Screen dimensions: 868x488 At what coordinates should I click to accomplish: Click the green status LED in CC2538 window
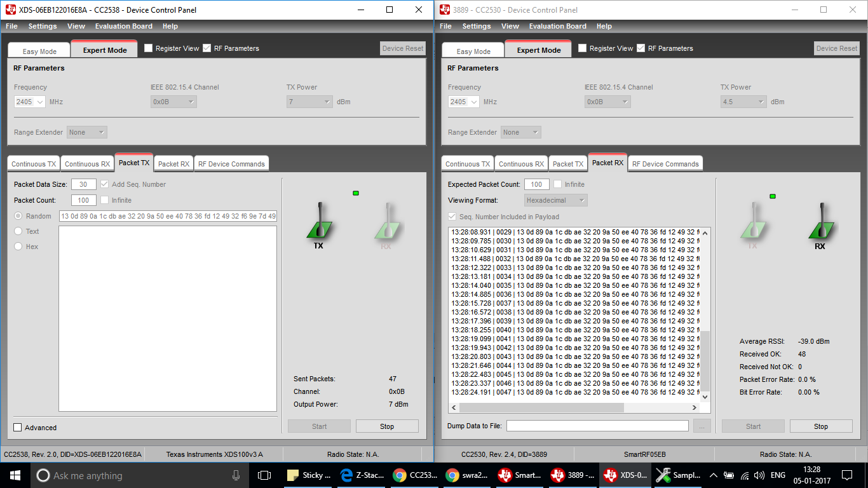point(356,193)
